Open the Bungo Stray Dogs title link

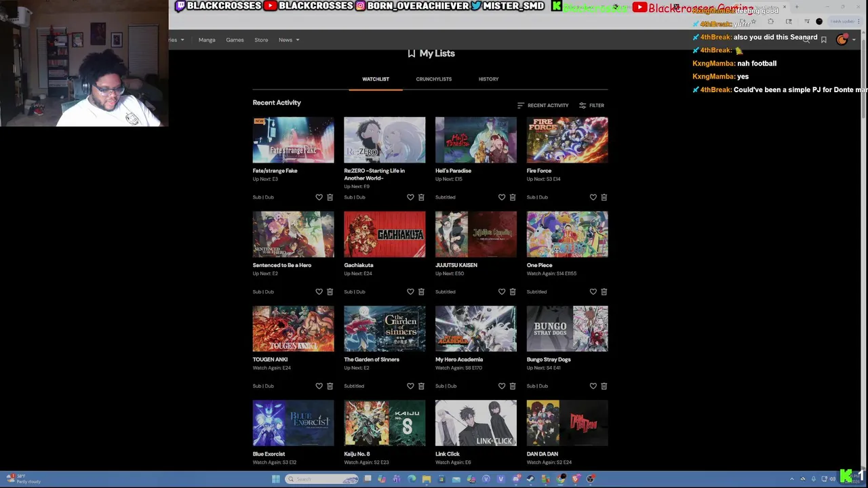pyautogui.click(x=549, y=359)
